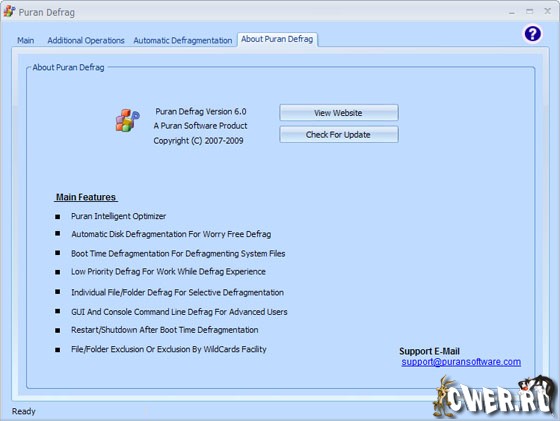Viewport: 560px width, 421px height.
Task: Click the Puran Defrag logo in About box
Action: 128,120
